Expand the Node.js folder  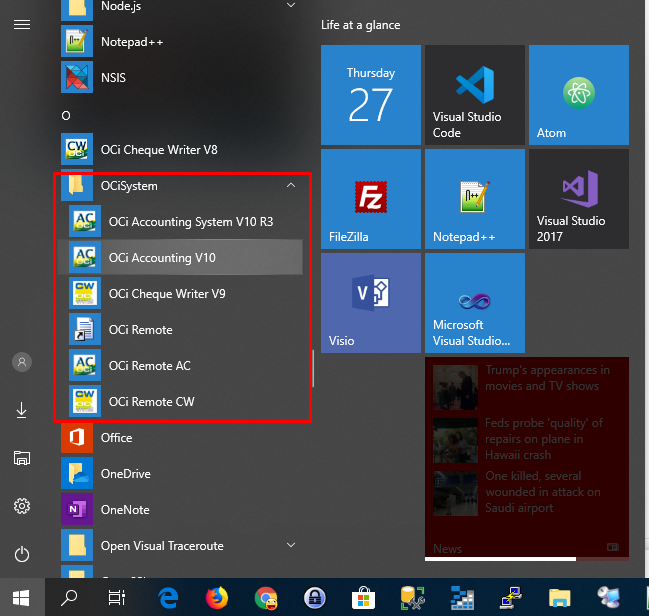click(291, 5)
